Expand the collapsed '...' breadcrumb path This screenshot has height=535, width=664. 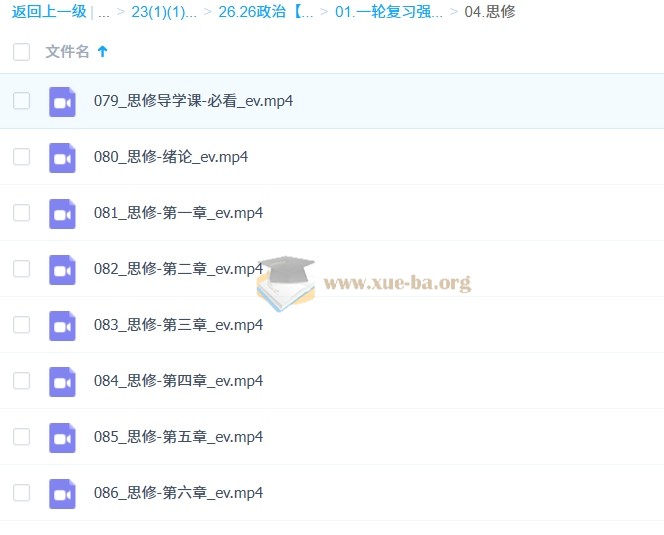pos(104,12)
